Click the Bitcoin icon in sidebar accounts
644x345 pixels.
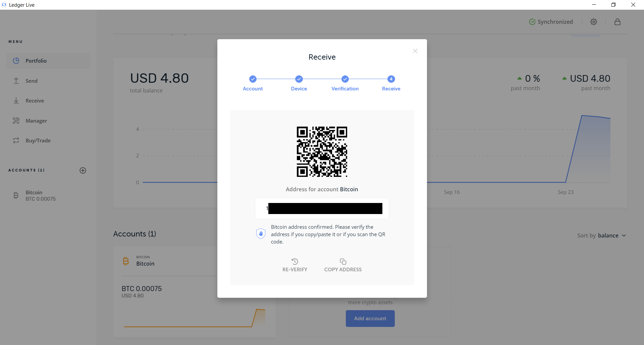pyautogui.click(x=16, y=195)
